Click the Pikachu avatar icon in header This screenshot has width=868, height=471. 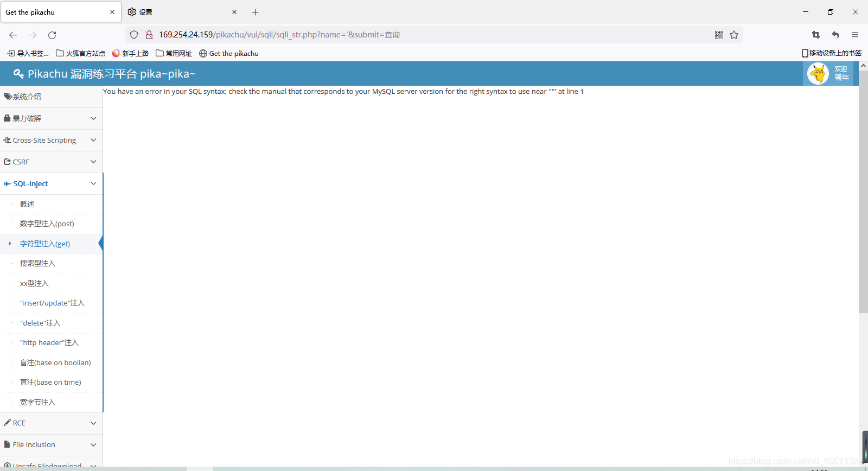pyautogui.click(x=818, y=73)
